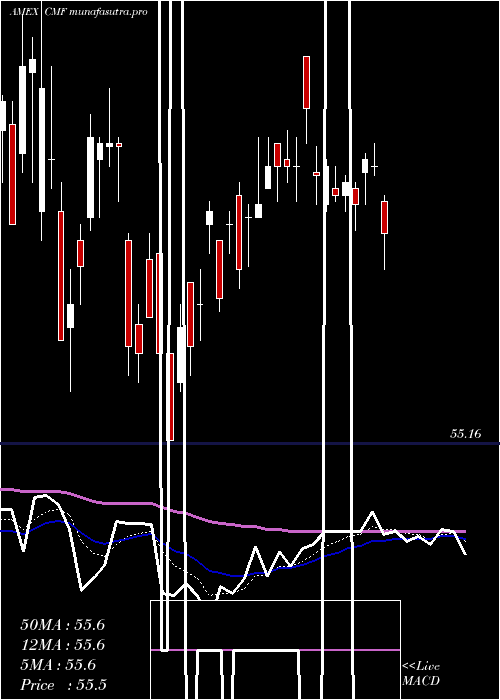Click the <<Live MACD label
This screenshot has height=700, width=500.
pos(421,673)
